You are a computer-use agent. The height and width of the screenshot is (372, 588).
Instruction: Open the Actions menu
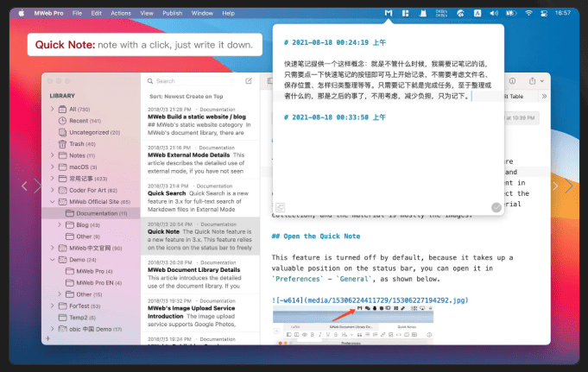click(121, 13)
